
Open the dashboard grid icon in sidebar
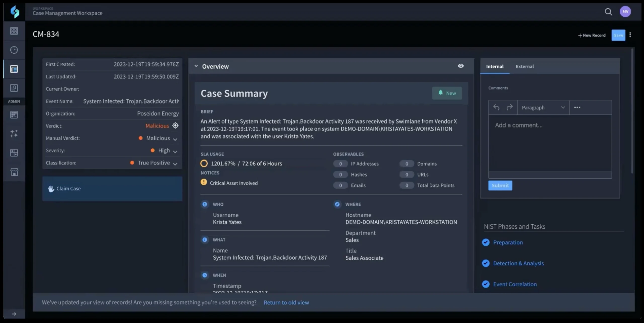(14, 31)
